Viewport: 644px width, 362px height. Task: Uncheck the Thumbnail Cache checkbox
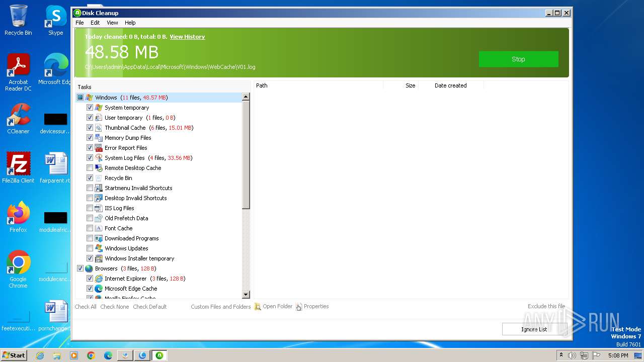[x=90, y=128]
